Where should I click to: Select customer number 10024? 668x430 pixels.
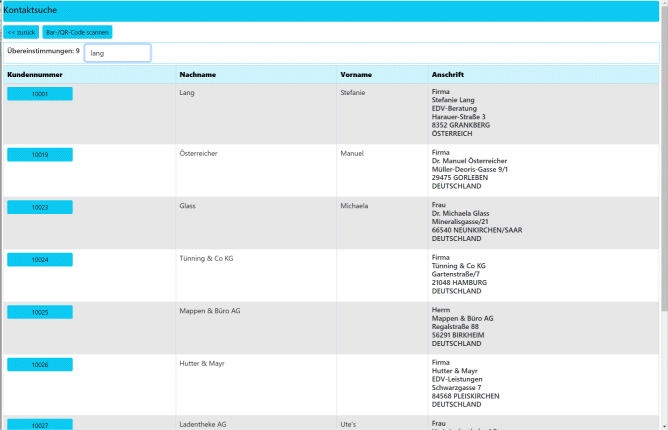click(x=40, y=260)
